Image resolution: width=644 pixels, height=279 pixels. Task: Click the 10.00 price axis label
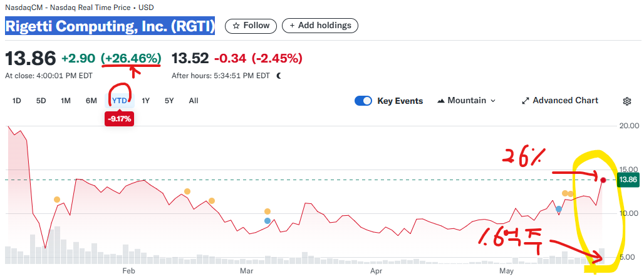[629, 213]
